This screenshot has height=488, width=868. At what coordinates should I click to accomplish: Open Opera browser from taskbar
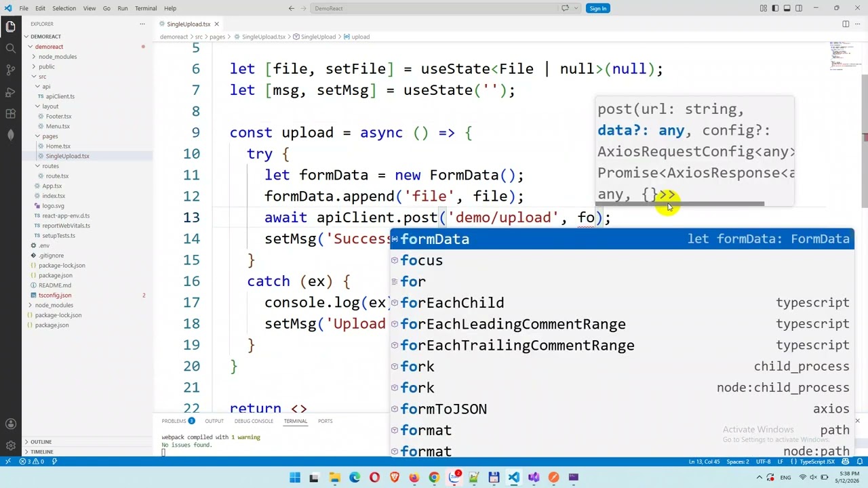point(374,478)
